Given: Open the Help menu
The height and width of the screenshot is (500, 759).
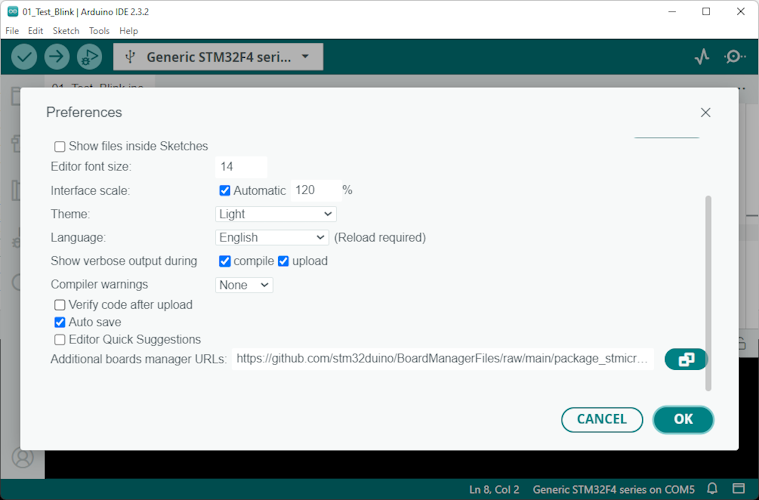Looking at the screenshot, I should [x=129, y=30].
